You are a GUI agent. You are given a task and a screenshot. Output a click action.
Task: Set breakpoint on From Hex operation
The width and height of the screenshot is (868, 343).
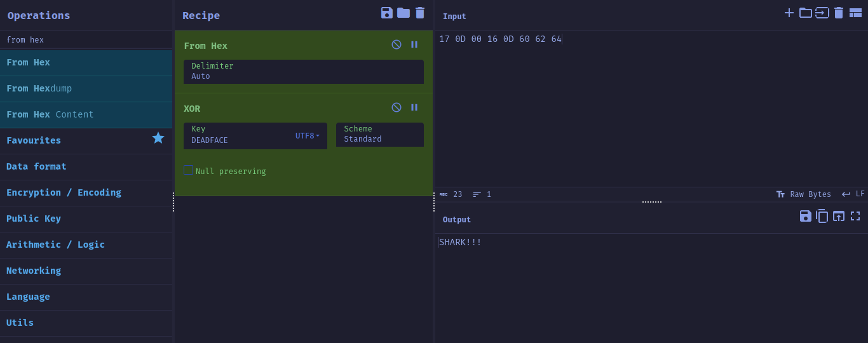tap(414, 44)
